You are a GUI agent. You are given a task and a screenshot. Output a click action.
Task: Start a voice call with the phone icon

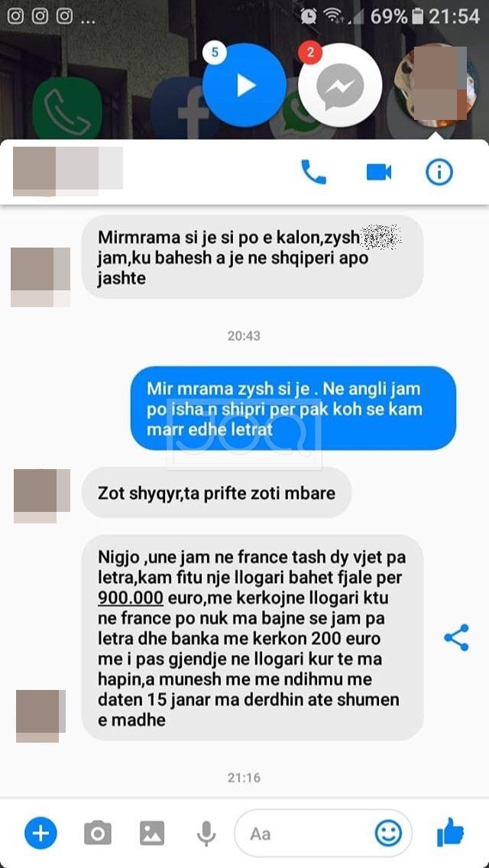pos(313,172)
